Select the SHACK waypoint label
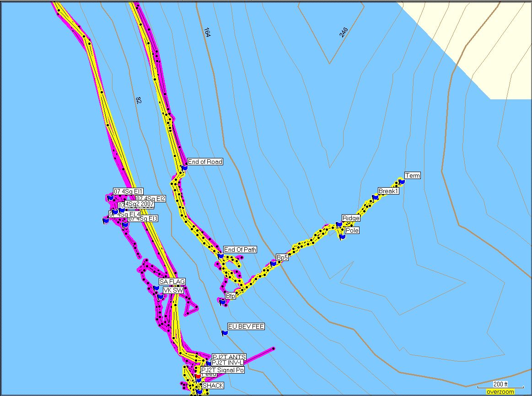 (x=213, y=385)
